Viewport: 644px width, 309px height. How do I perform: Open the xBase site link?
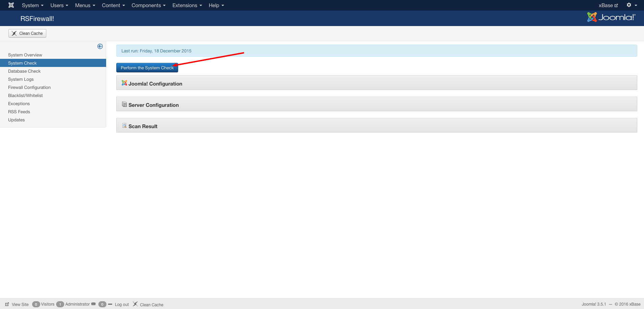point(608,5)
